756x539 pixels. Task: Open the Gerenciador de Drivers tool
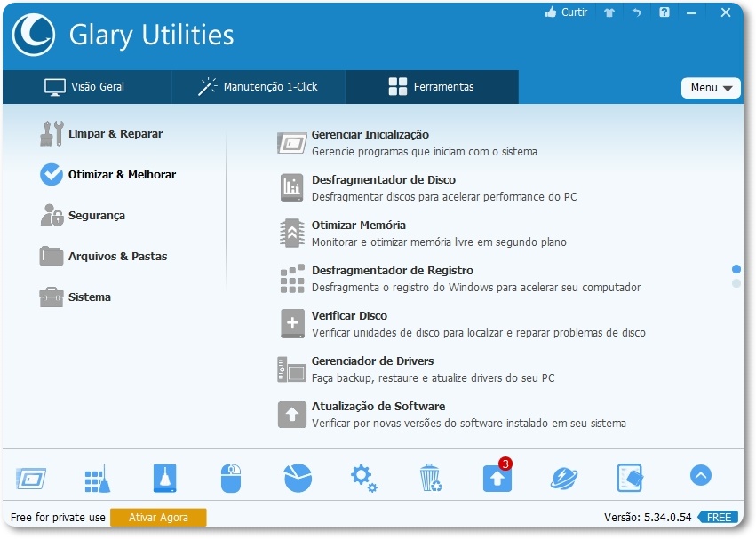pyautogui.click(x=373, y=361)
